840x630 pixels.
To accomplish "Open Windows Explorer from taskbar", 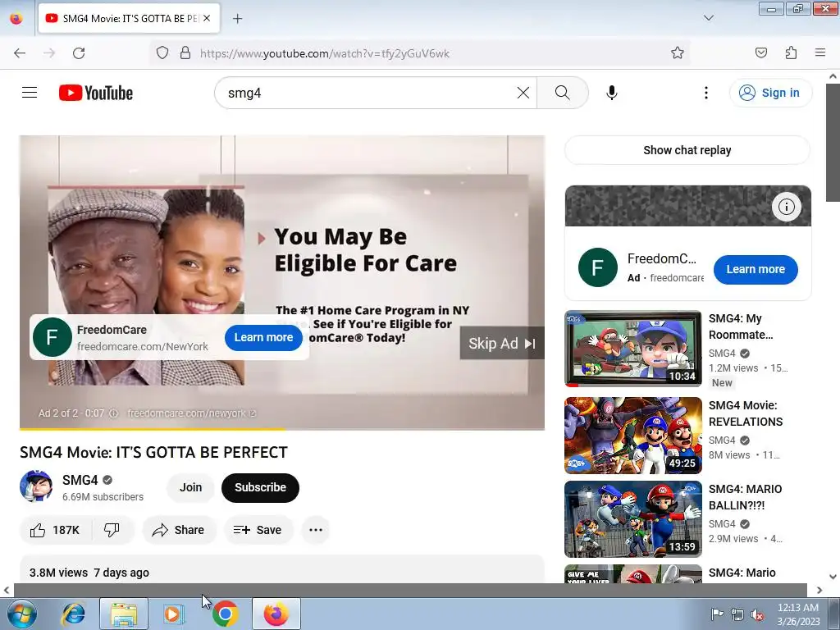I will pos(124,614).
